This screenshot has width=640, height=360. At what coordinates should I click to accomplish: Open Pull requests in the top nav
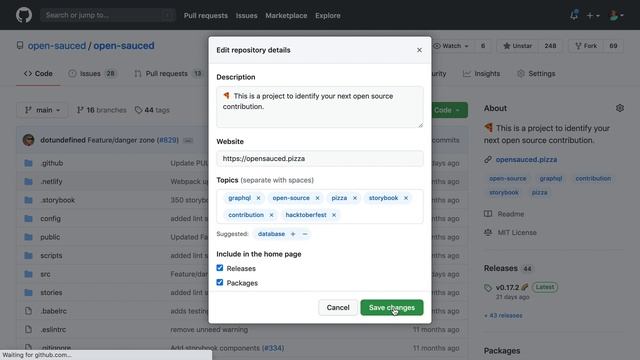pyautogui.click(x=206, y=16)
